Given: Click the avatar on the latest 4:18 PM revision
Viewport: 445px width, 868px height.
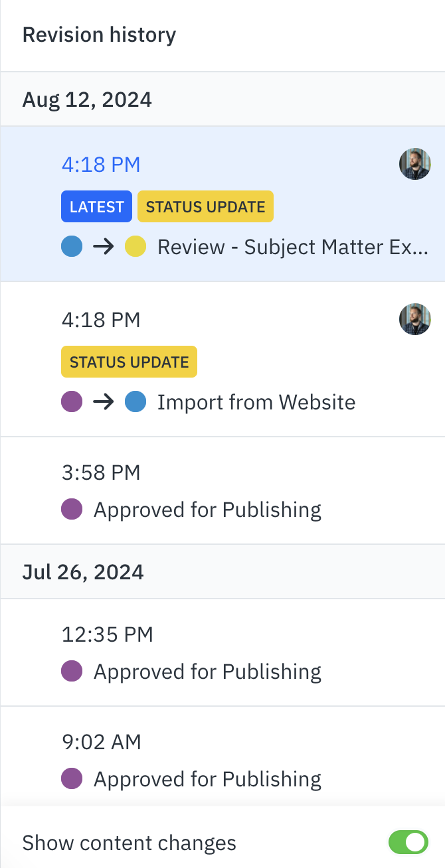Looking at the screenshot, I should (x=414, y=163).
